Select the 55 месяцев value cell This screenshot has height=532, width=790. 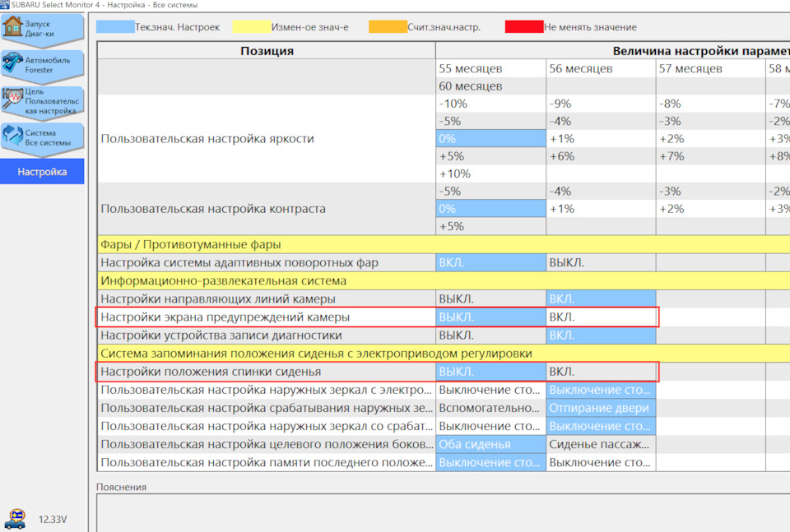point(490,68)
